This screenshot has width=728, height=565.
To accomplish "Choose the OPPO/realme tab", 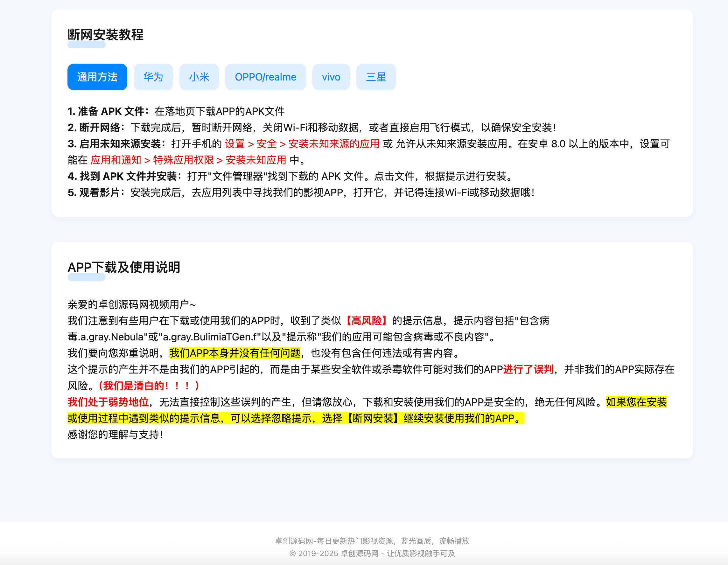I will [x=265, y=77].
